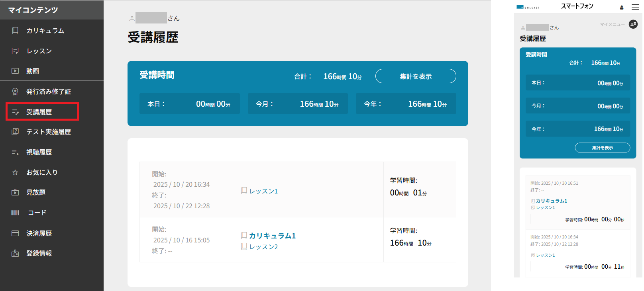This screenshot has width=644, height=291.
Task: Go to 見放題 in the sidebar
Action: [x=36, y=192]
